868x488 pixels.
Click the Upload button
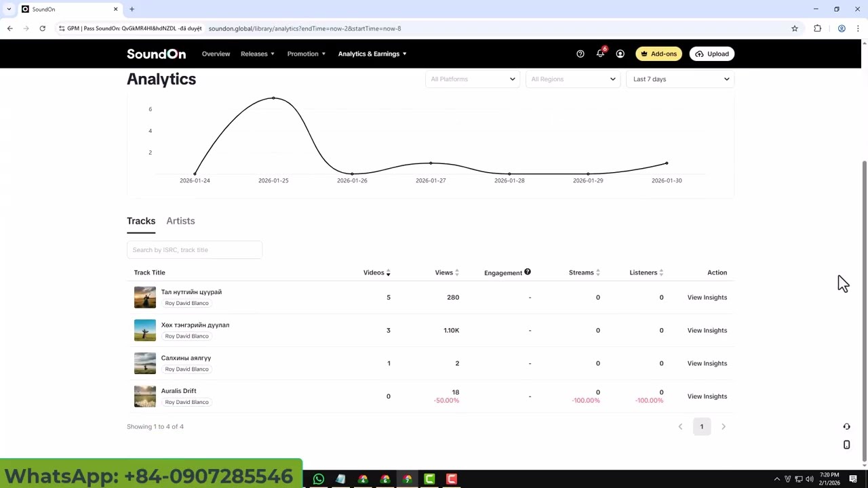coord(712,54)
